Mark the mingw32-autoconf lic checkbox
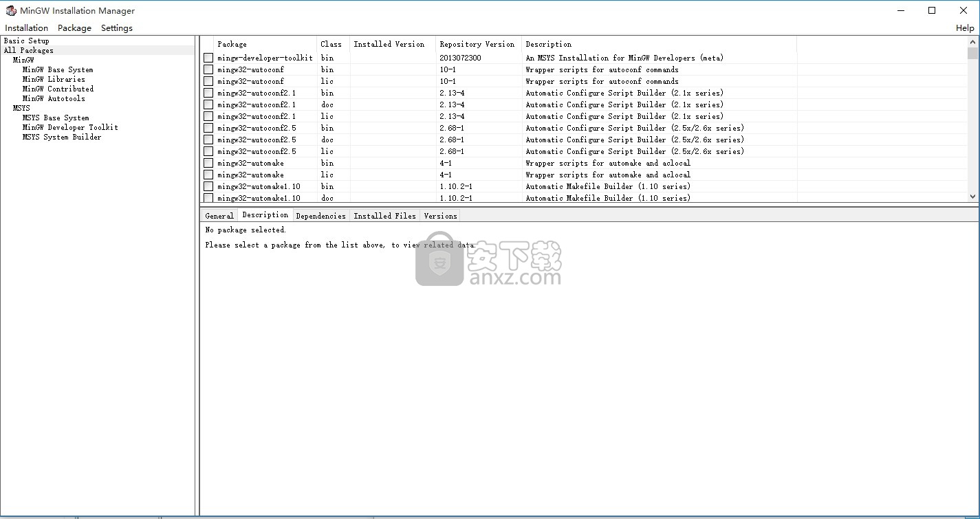The width and height of the screenshot is (980, 519). 208,81
